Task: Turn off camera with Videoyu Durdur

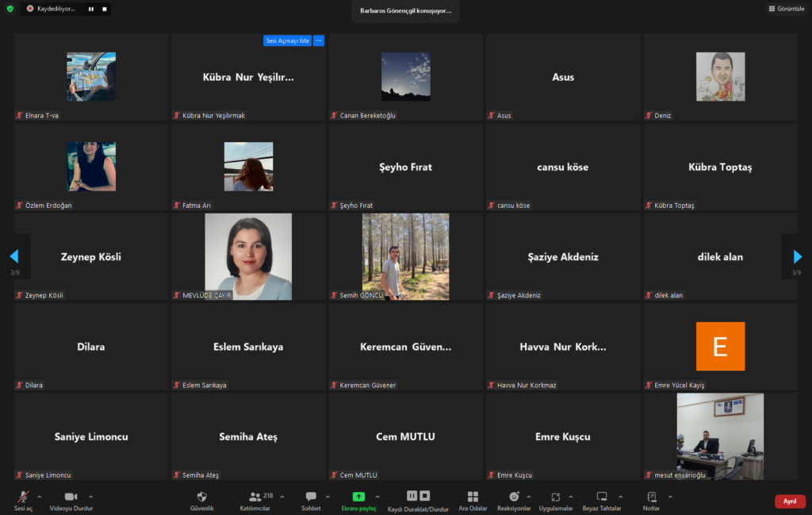Action: [70, 497]
